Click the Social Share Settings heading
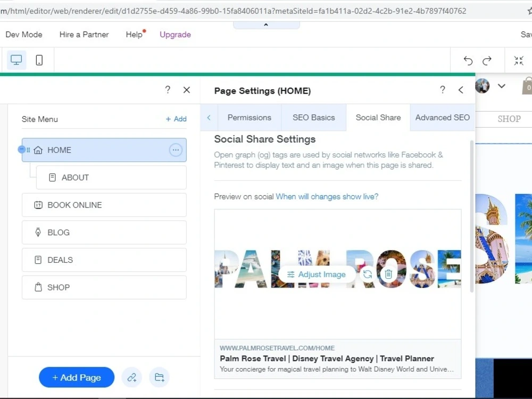 click(x=264, y=139)
